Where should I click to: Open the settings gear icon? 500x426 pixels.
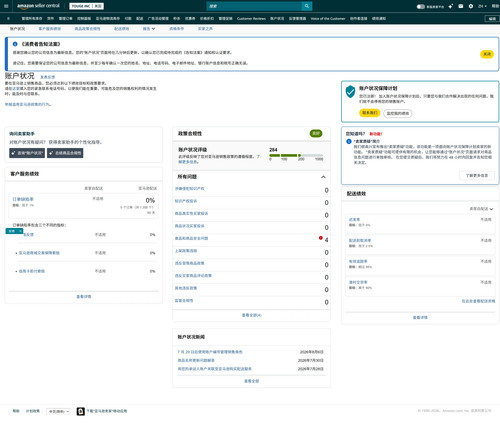(471, 6)
